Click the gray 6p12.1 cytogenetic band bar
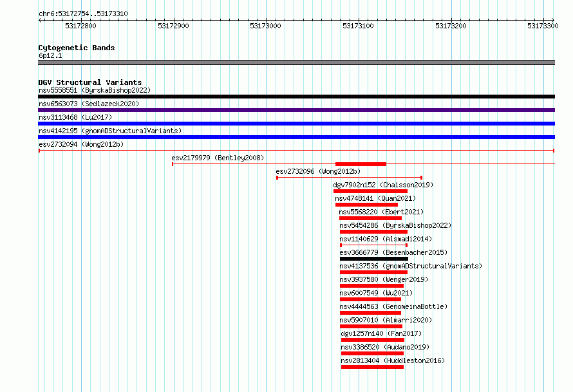 point(296,62)
